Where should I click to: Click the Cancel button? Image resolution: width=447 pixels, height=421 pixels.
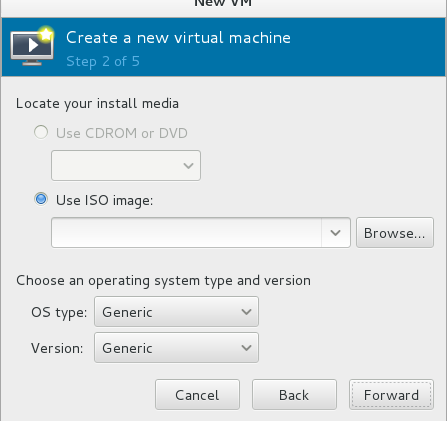[x=197, y=395]
